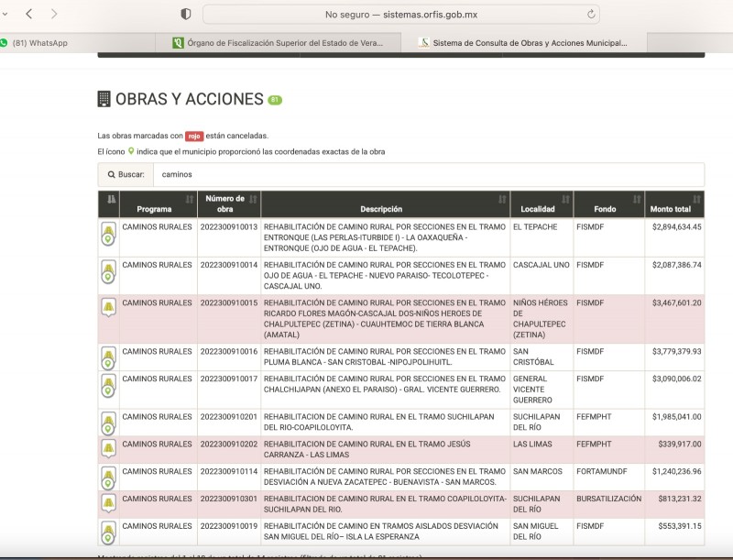
Task: Open road icon for obra 2022300910014
Action: tap(108, 272)
